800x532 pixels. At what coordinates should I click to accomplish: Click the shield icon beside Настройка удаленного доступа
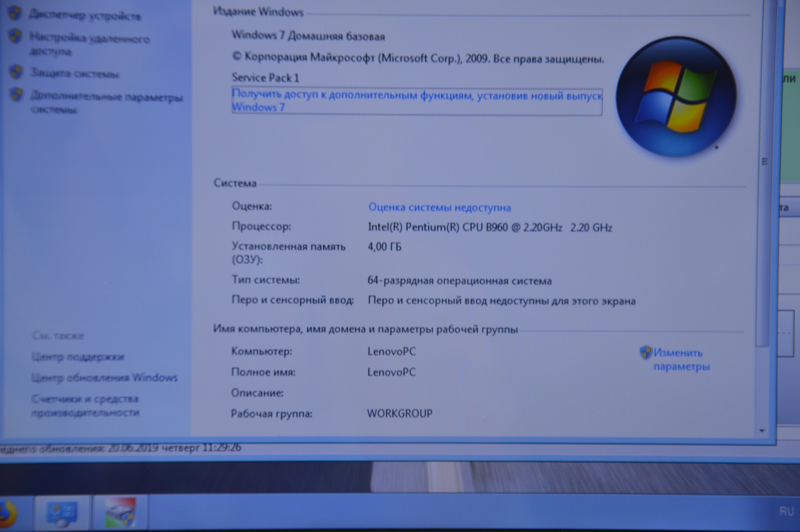(x=15, y=36)
